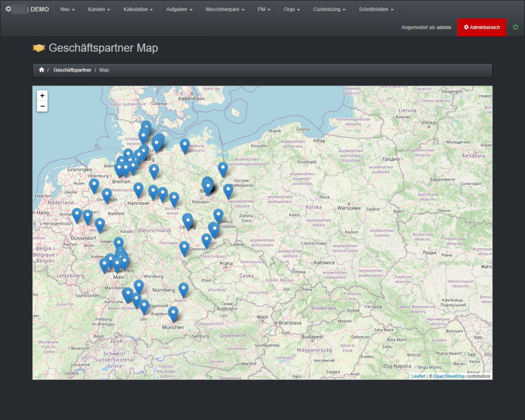
Task: Click the marker over Leipzig
Action: pos(188,222)
